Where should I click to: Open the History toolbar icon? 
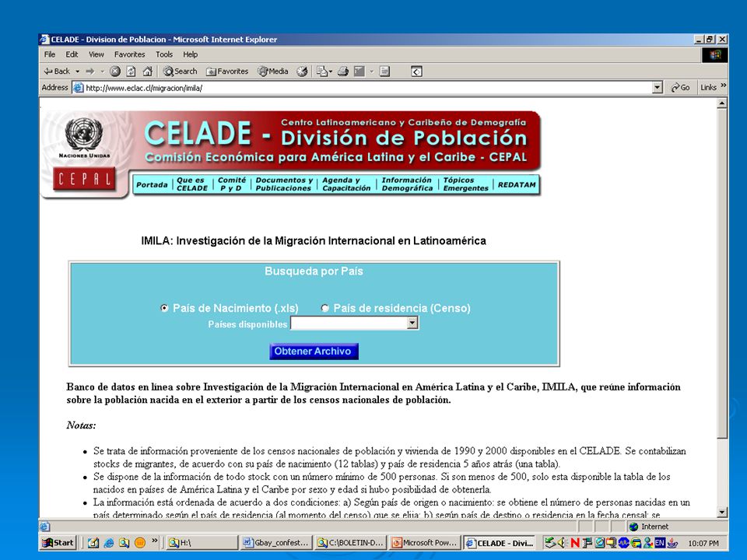[x=302, y=72]
